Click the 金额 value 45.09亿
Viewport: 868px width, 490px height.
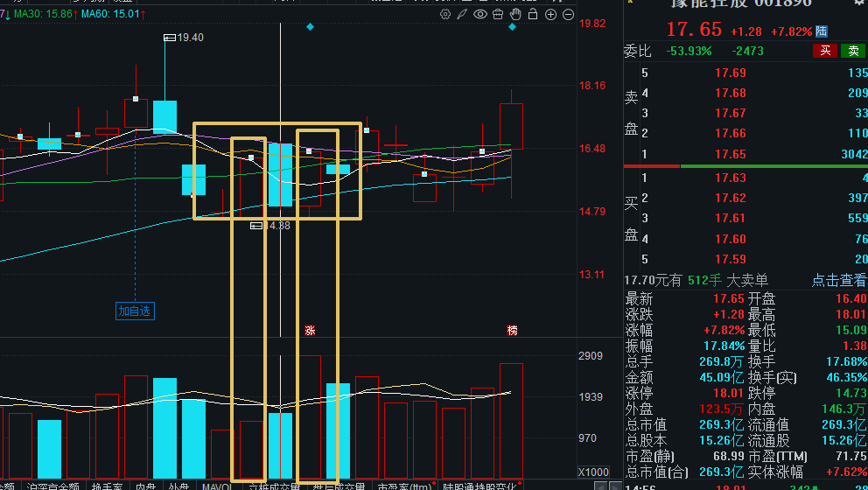coord(722,378)
